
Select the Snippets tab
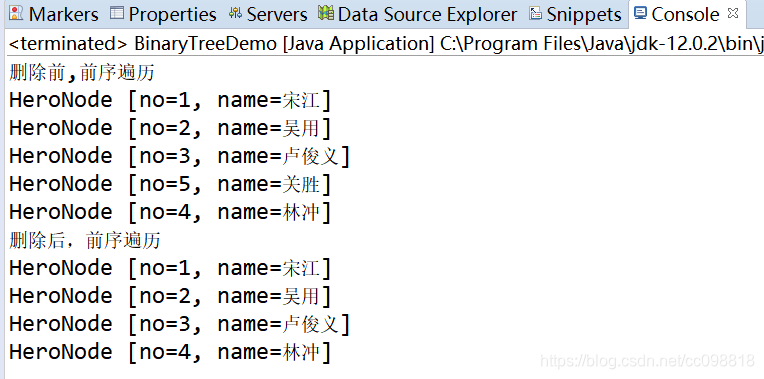576,14
